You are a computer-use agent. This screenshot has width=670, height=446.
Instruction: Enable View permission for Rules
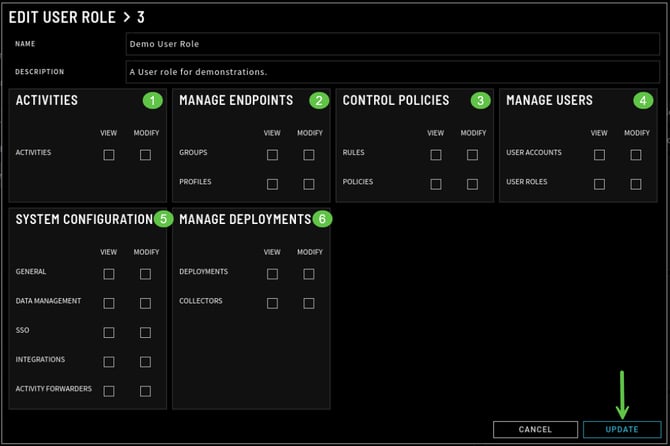pyautogui.click(x=436, y=155)
